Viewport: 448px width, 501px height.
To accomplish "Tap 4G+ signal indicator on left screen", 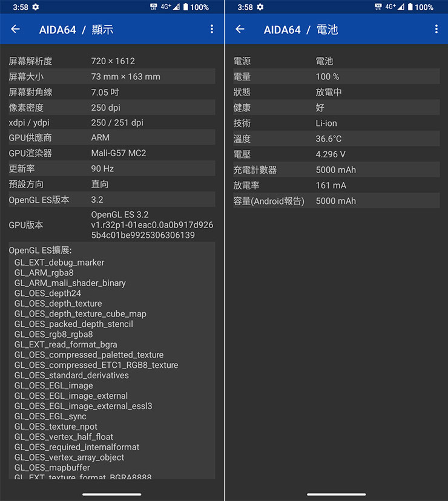I will coord(170,7).
